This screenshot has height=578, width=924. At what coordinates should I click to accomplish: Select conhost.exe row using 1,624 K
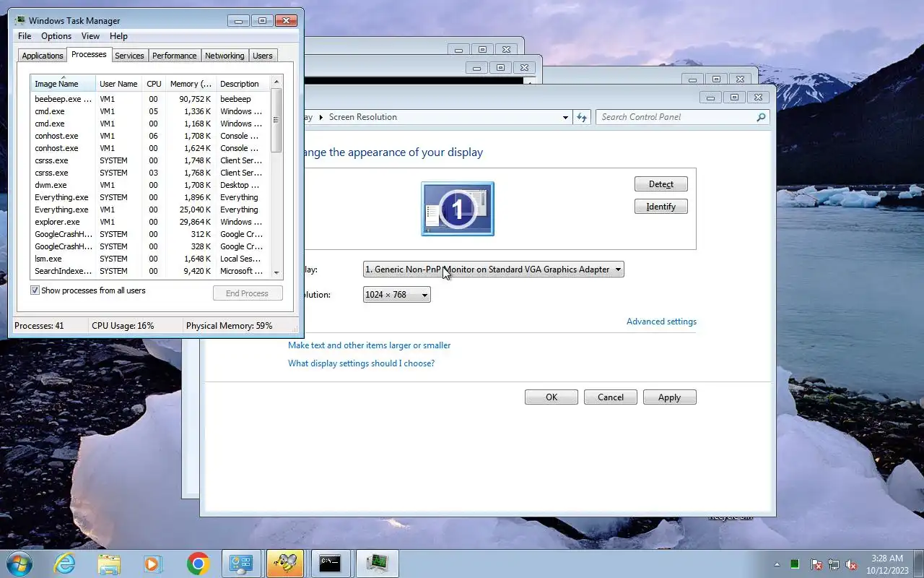[x=150, y=148]
